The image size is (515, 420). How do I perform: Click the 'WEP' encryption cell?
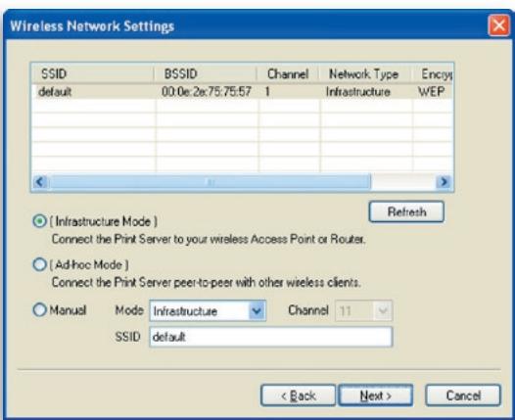coord(431,92)
